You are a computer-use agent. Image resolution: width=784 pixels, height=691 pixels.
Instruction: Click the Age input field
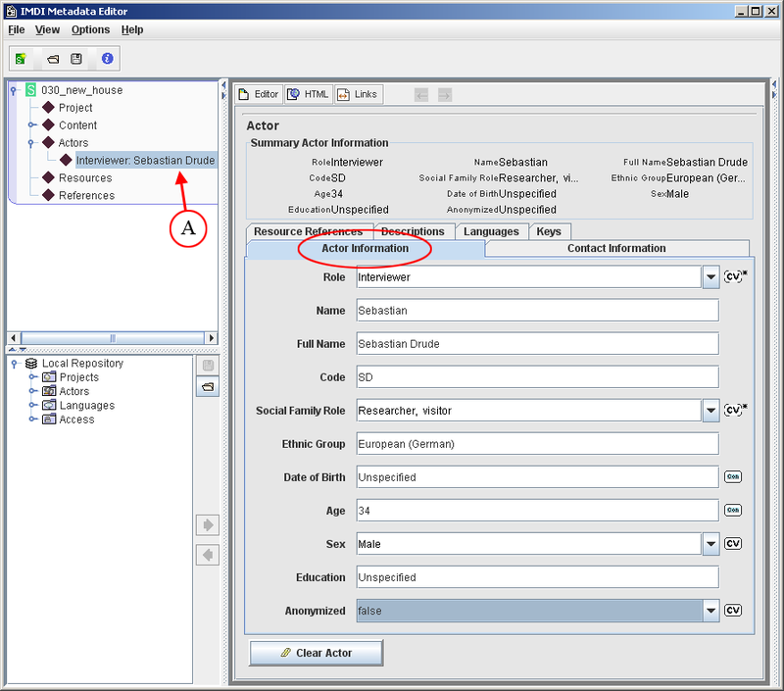[x=537, y=511]
